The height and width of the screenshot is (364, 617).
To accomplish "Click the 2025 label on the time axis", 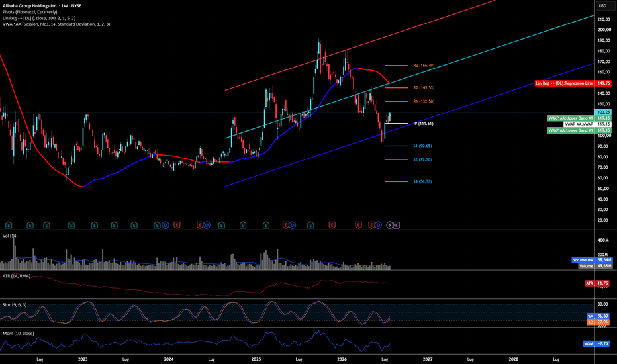I will 256,359.
